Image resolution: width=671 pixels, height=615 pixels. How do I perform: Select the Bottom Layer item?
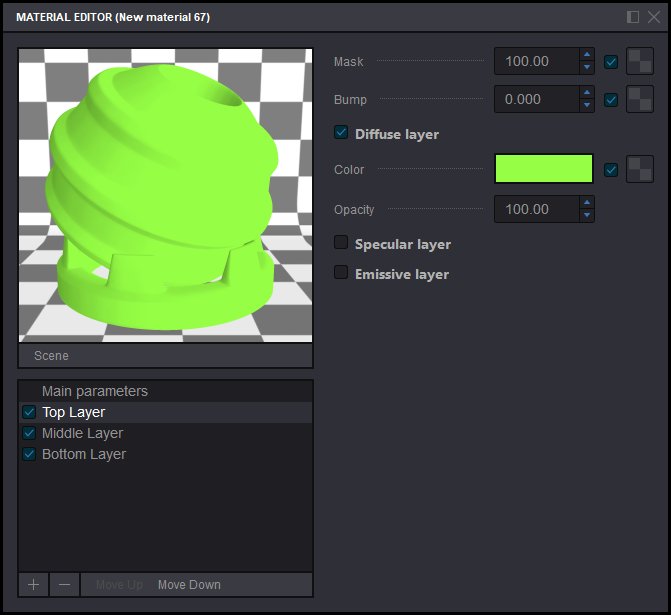(84, 454)
